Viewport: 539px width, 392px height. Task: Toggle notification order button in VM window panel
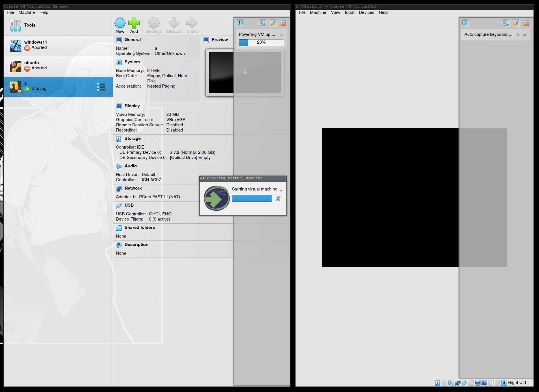505,23
